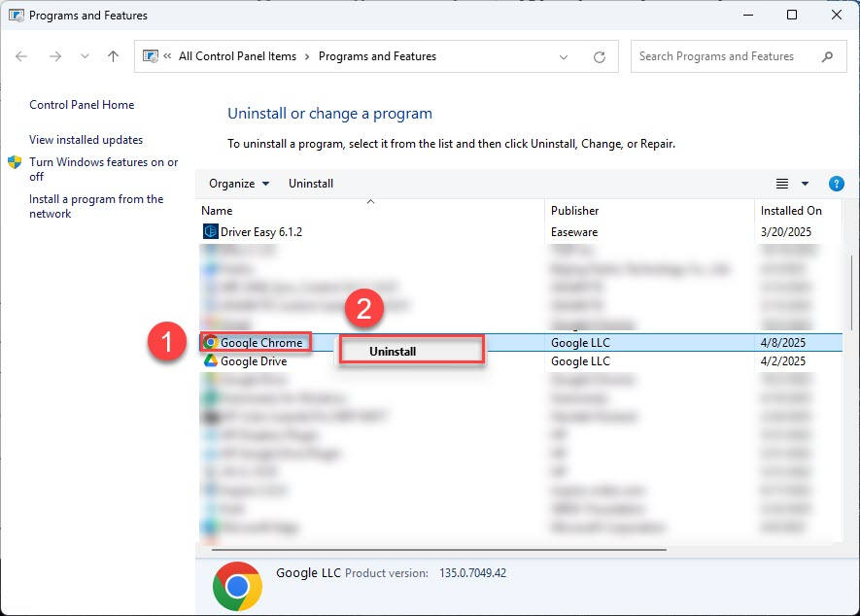860x616 pixels.
Task: Open Control Panel Home link
Action: pyautogui.click(x=82, y=105)
